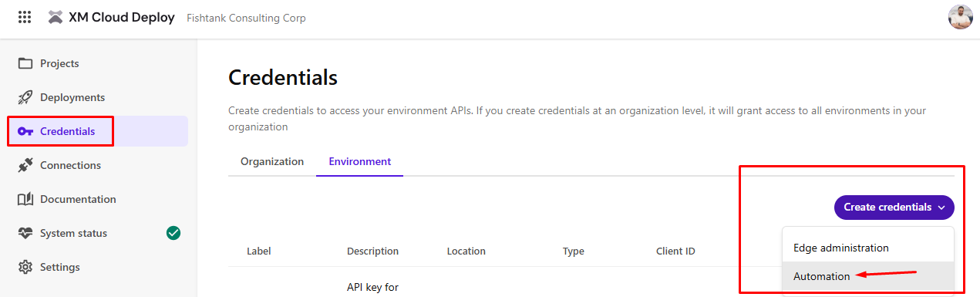Select Credentials in the sidebar
Viewport: 980px width, 297px height.
[x=97, y=131]
